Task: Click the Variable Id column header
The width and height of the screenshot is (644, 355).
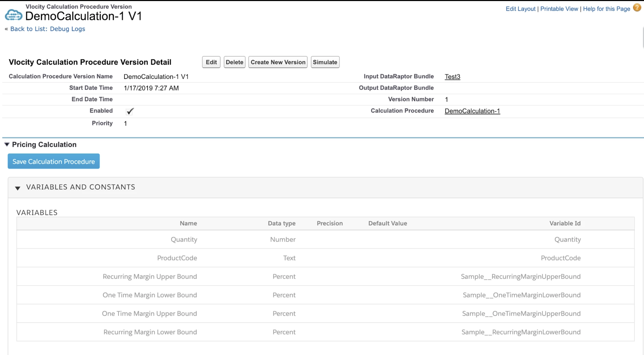Action: [565, 223]
